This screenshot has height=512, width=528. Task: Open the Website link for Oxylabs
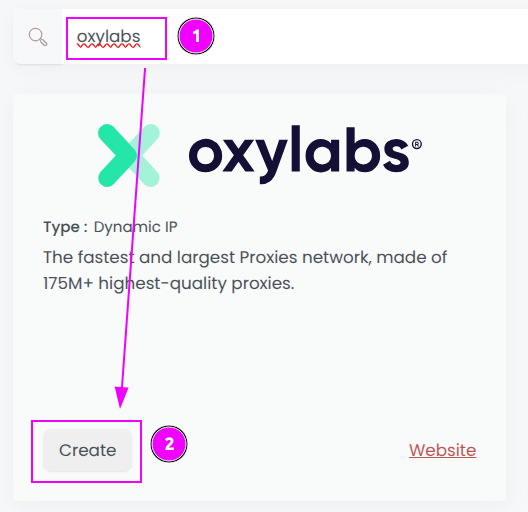(x=442, y=450)
